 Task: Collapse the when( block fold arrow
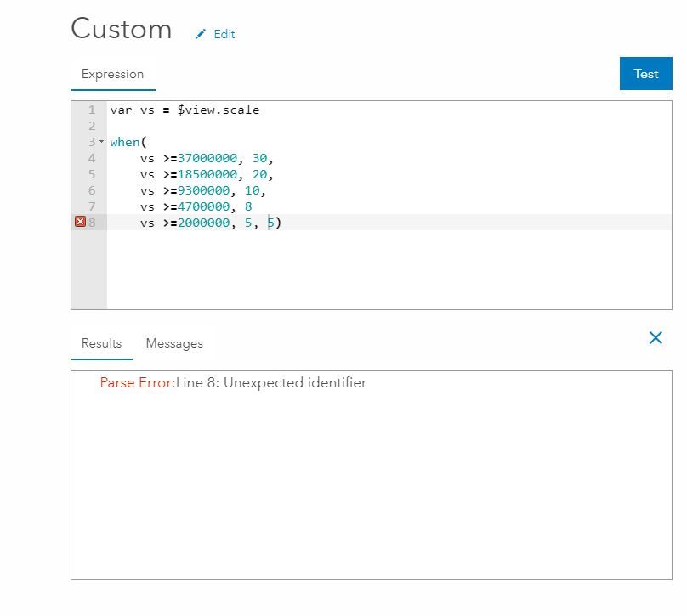pyautogui.click(x=102, y=142)
